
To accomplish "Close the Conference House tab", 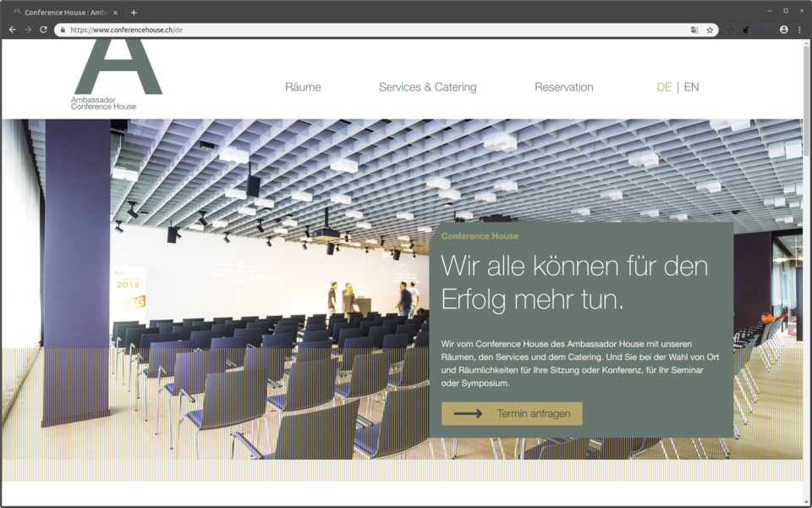I will 116,13.
